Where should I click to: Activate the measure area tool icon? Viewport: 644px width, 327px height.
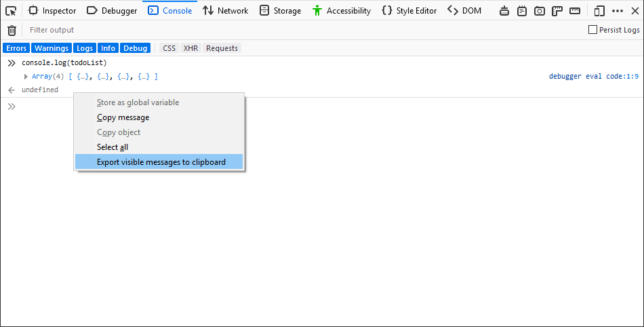coord(575,11)
